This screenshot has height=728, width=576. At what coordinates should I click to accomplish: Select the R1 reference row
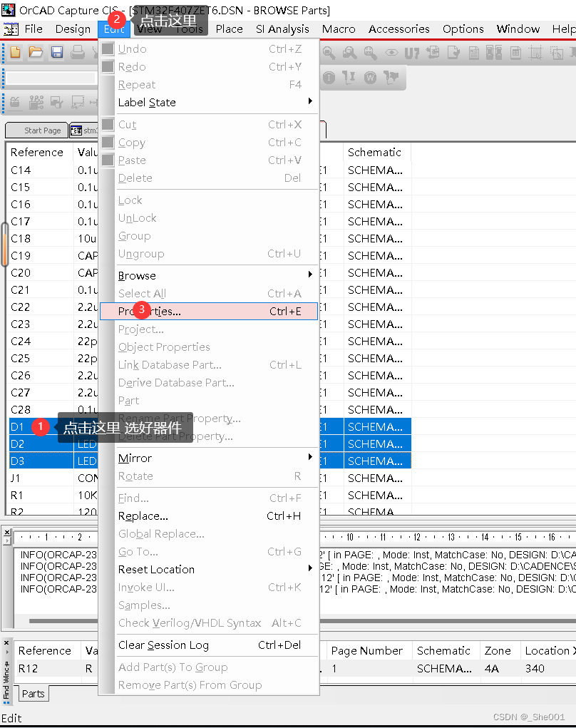coord(17,496)
